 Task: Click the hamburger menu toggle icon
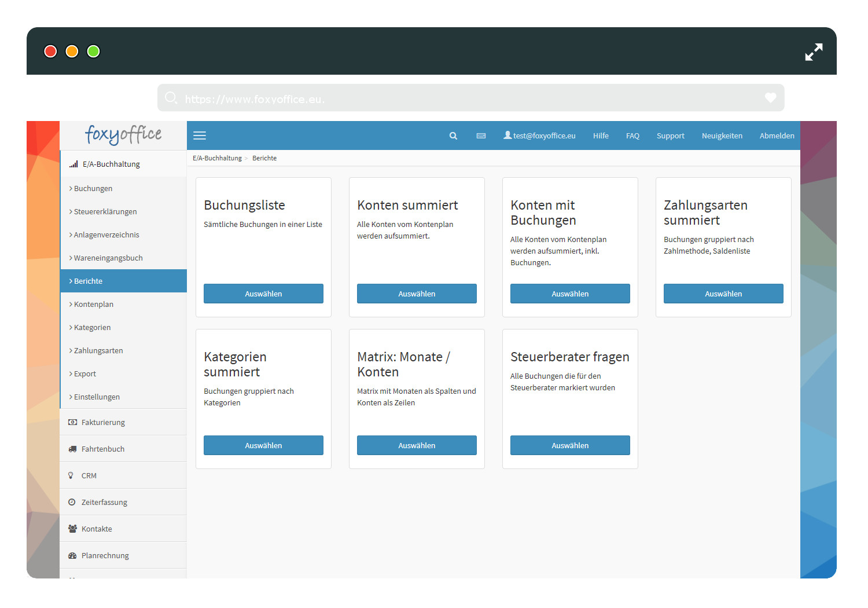[x=200, y=135]
